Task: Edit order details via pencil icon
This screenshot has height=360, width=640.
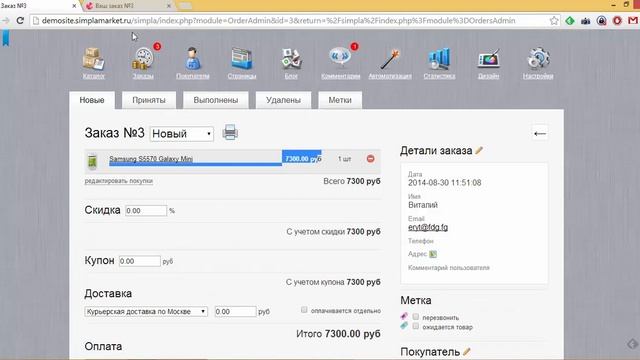Action: [479, 150]
